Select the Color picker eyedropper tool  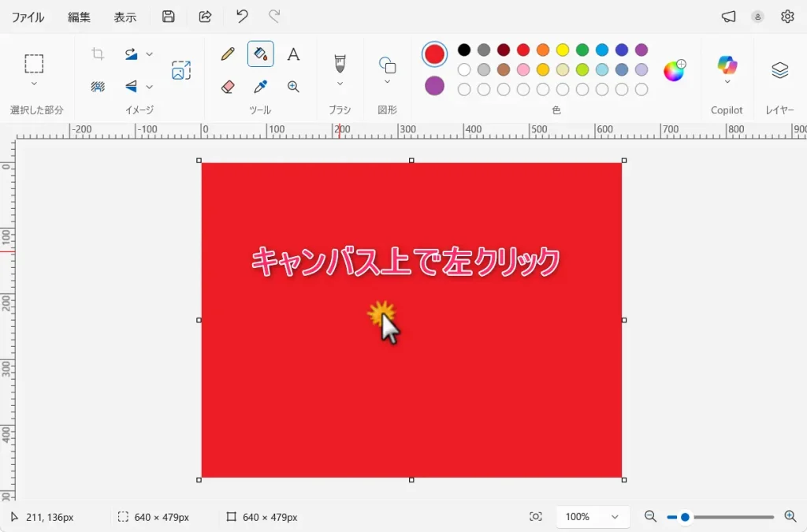coord(260,87)
